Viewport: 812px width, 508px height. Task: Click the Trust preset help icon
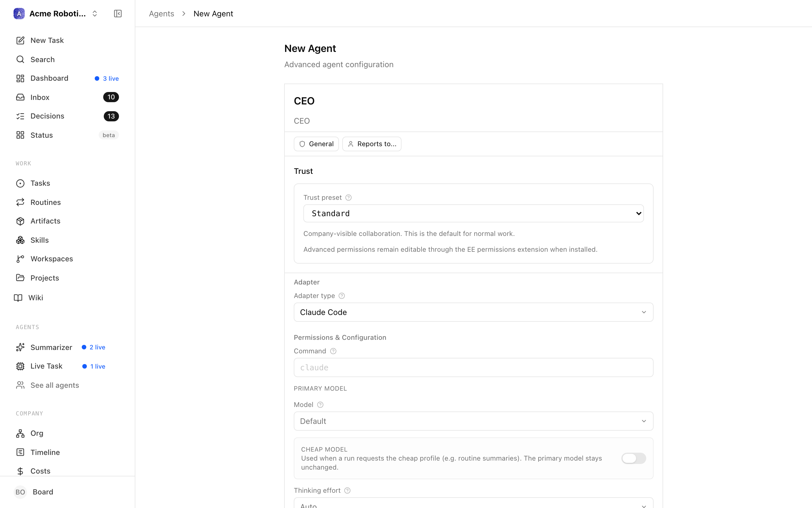click(x=348, y=198)
